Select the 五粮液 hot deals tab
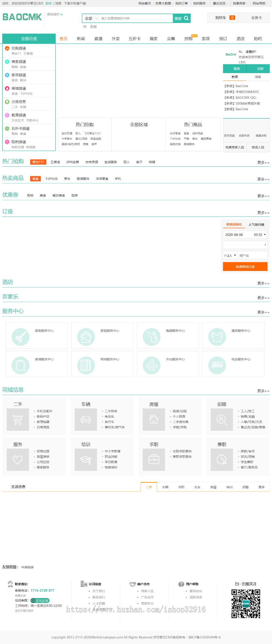Viewport: 272px width, 644px height. [x=55, y=162]
